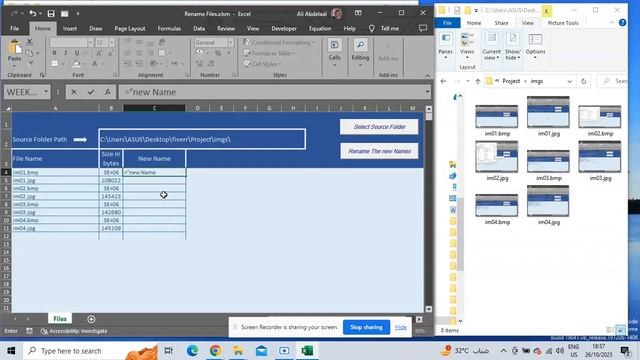The width and height of the screenshot is (640, 360).
Task: Toggle Bold formatting in Font group
Action: click(54, 53)
